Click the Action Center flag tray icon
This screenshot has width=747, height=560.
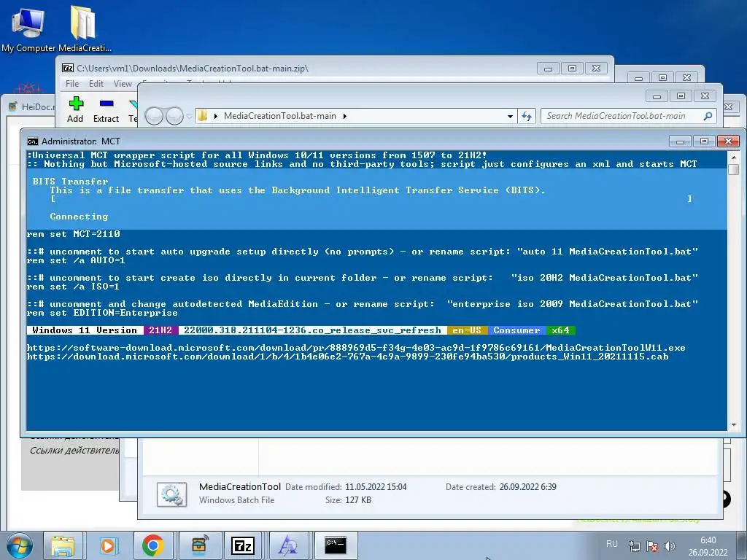(651, 546)
